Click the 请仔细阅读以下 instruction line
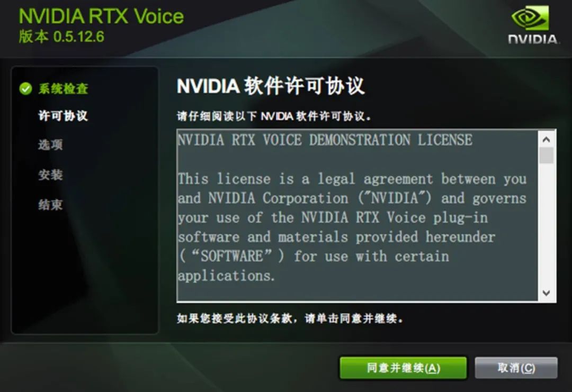572x392 pixels. [274, 116]
